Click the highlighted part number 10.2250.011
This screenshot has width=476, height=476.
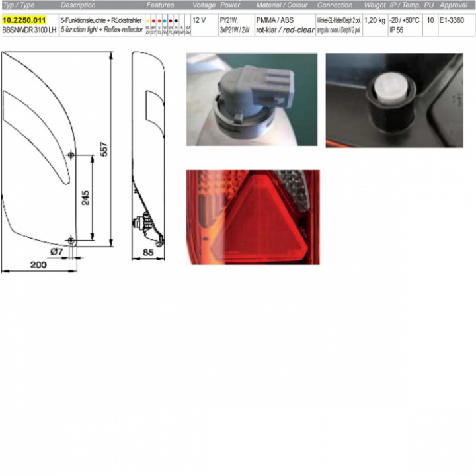coord(24,20)
